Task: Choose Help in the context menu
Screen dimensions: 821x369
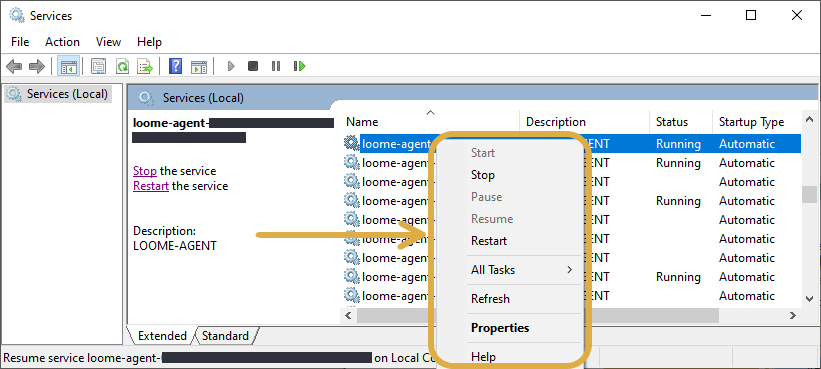Action: coord(483,357)
